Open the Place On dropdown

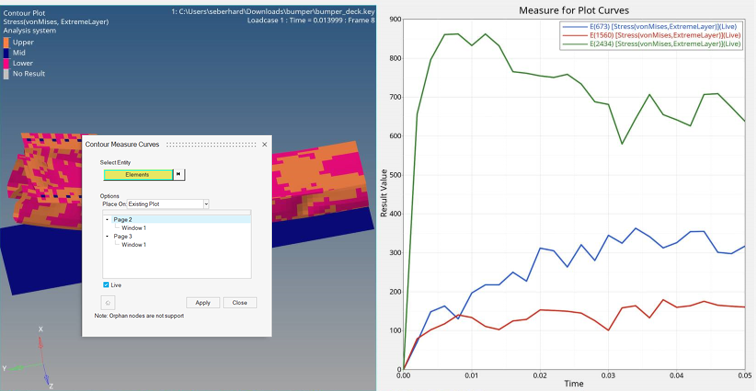168,204
